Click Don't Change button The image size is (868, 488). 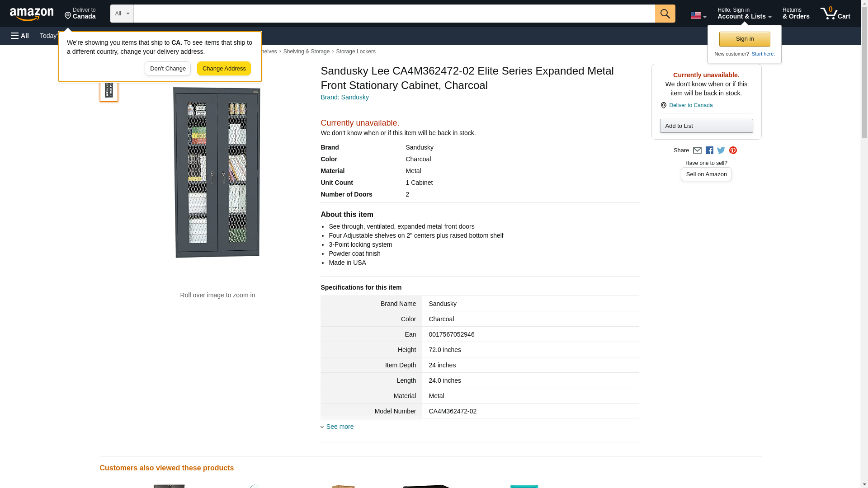[168, 69]
